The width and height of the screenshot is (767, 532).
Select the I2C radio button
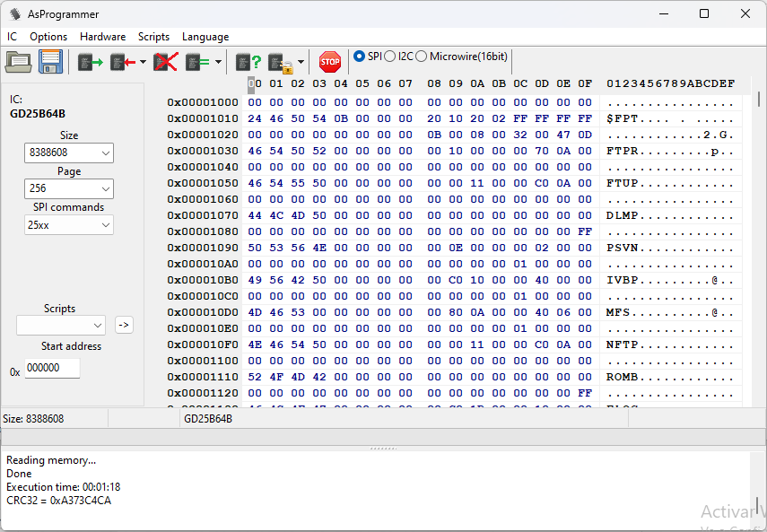coord(390,57)
